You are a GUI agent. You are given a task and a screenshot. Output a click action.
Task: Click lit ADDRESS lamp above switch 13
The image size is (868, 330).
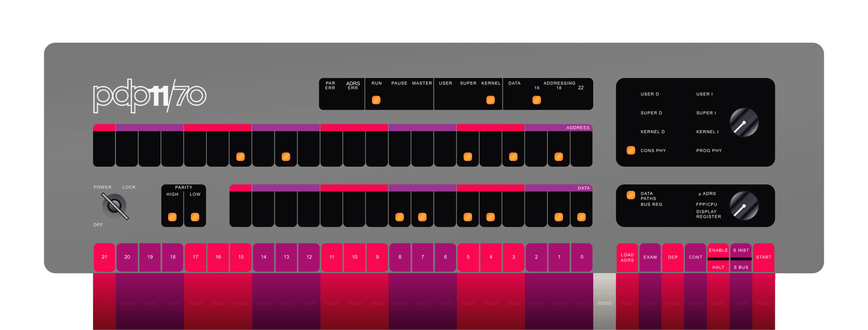[x=286, y=157]
